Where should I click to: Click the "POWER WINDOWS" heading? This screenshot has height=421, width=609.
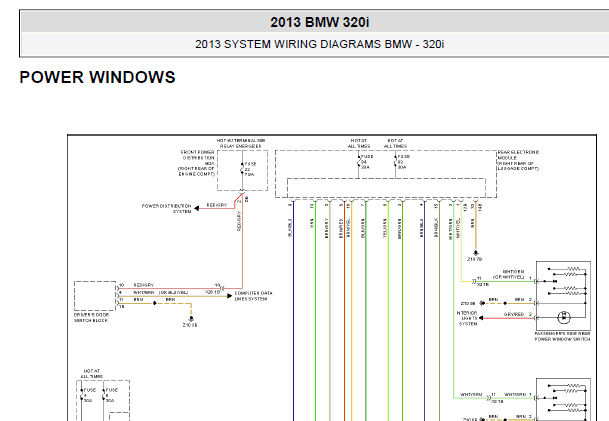tap(97, 77)
